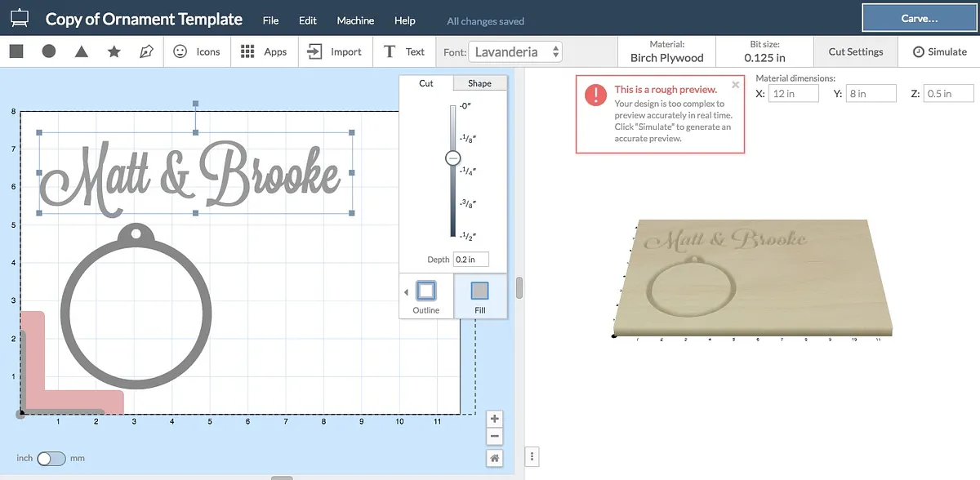Viewport: 980px width, 480px height.
Task: Switch to the Shape tab
Action: coord(479,83)
